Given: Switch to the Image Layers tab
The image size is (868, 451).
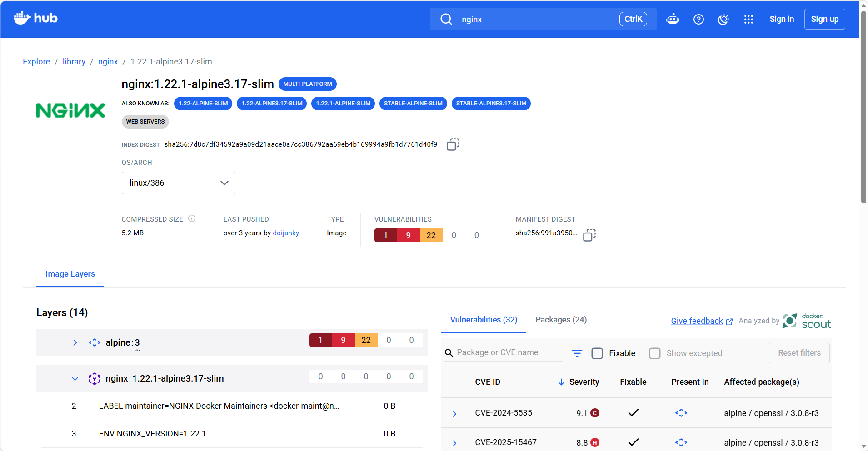Looking at the screenshot, I should [x=70, y=274].
